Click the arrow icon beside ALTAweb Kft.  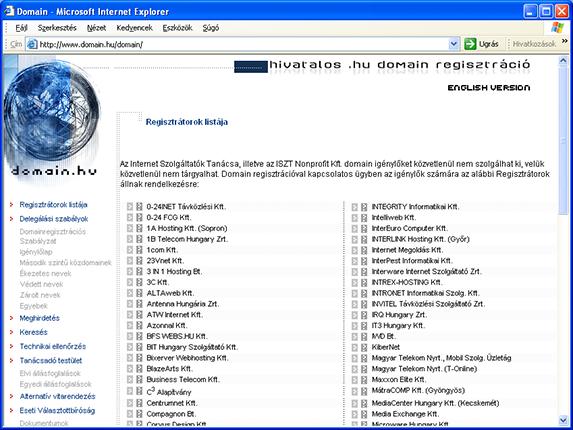click(130, 293)
